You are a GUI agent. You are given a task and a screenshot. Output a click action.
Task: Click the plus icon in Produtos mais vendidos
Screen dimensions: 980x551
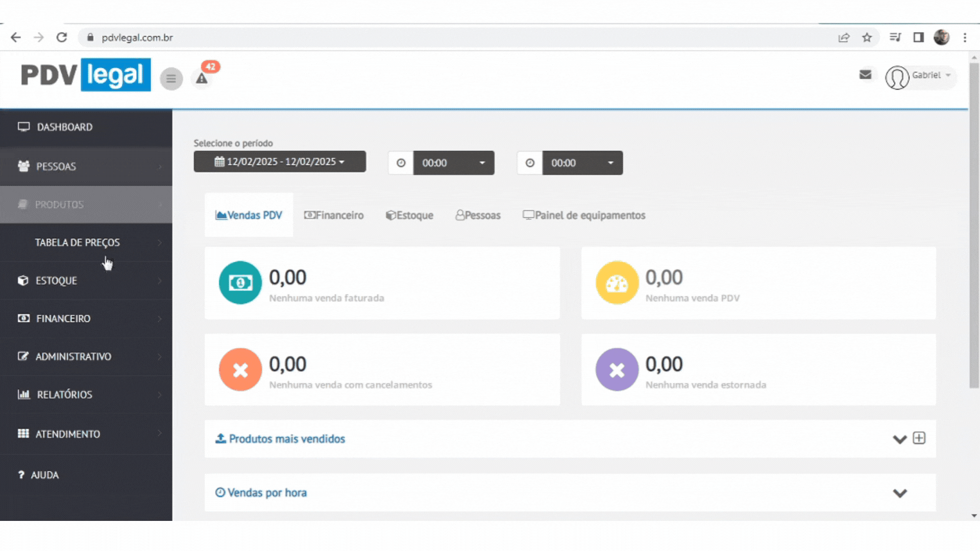919,438
